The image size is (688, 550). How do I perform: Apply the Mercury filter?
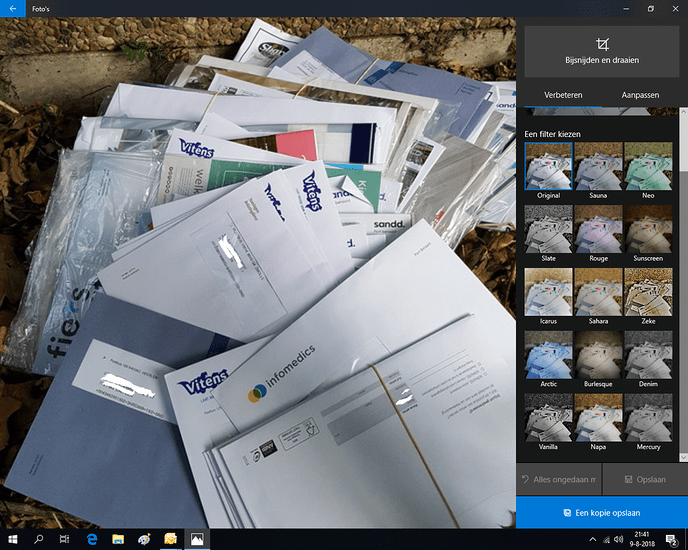coord(648,417)
